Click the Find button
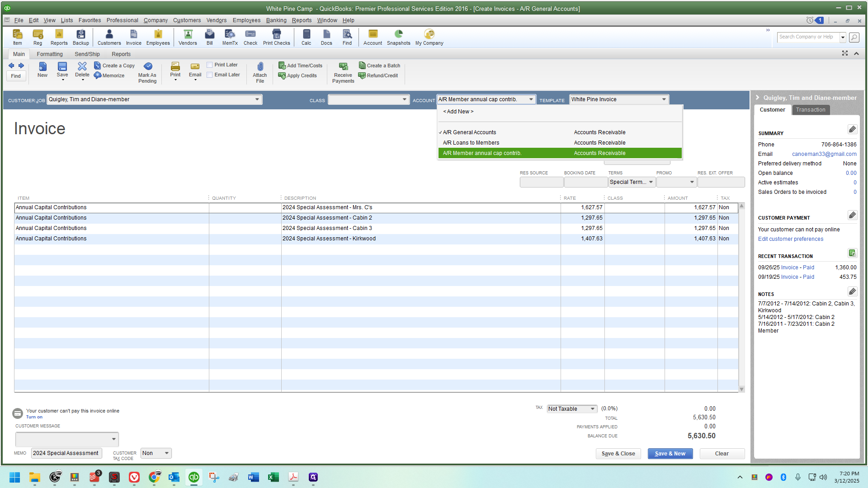This screenshot has height=488, width=868. tap(16, 76)
